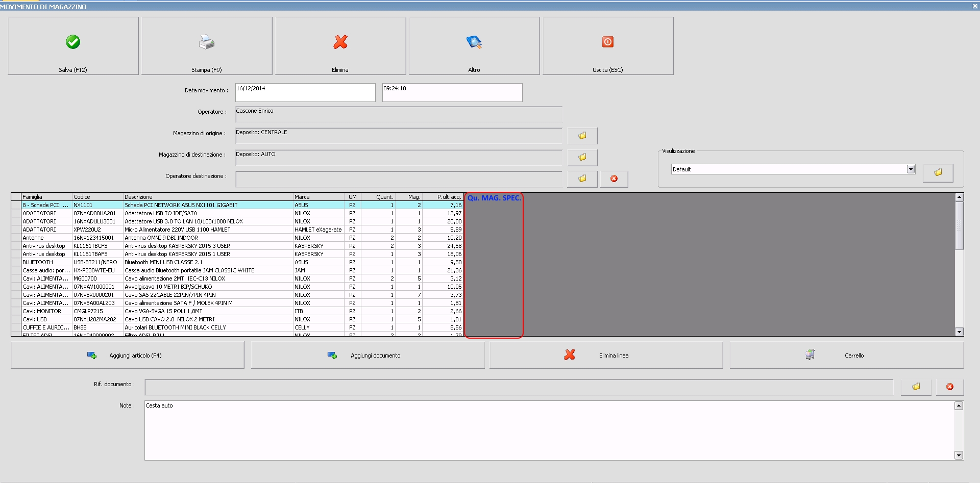Sort by Marca column header
980x483 pixels.
tap(318, 197)
